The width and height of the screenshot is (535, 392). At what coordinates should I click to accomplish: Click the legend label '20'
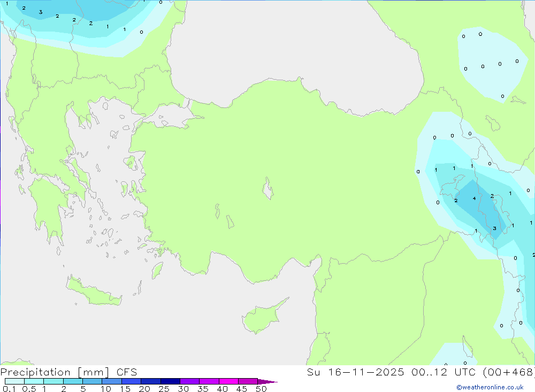coord(144,389)
